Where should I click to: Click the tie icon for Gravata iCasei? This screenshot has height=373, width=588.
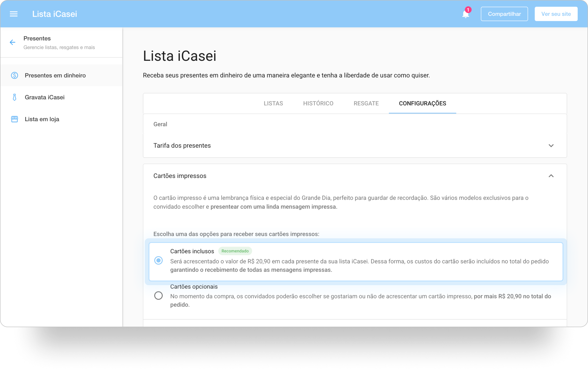pos(14,97)
